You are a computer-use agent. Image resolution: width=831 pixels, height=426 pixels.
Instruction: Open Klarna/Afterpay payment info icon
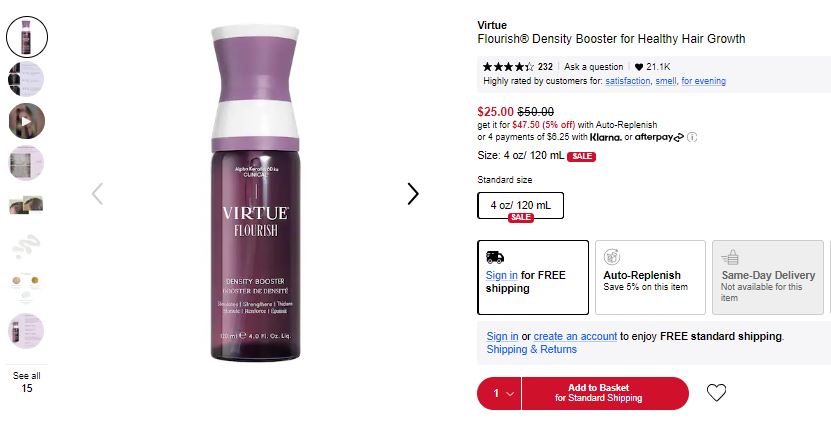[x=692, y=137]
